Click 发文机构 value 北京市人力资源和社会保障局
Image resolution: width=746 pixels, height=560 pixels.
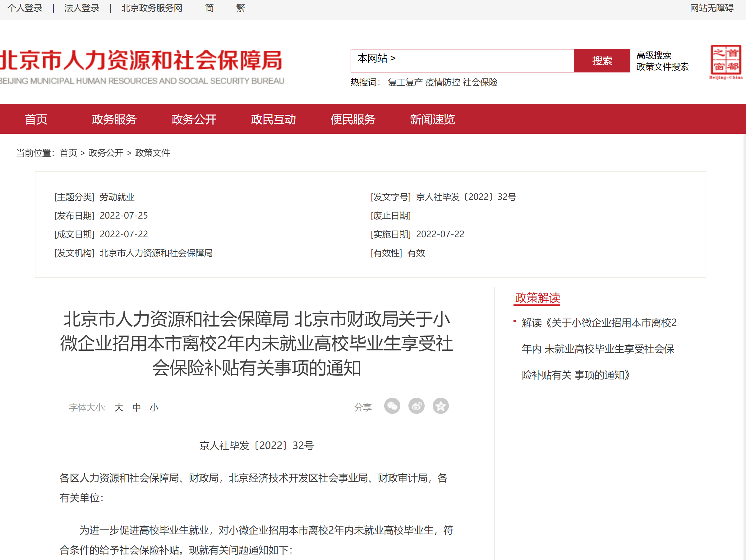click(x=156, y=253)
